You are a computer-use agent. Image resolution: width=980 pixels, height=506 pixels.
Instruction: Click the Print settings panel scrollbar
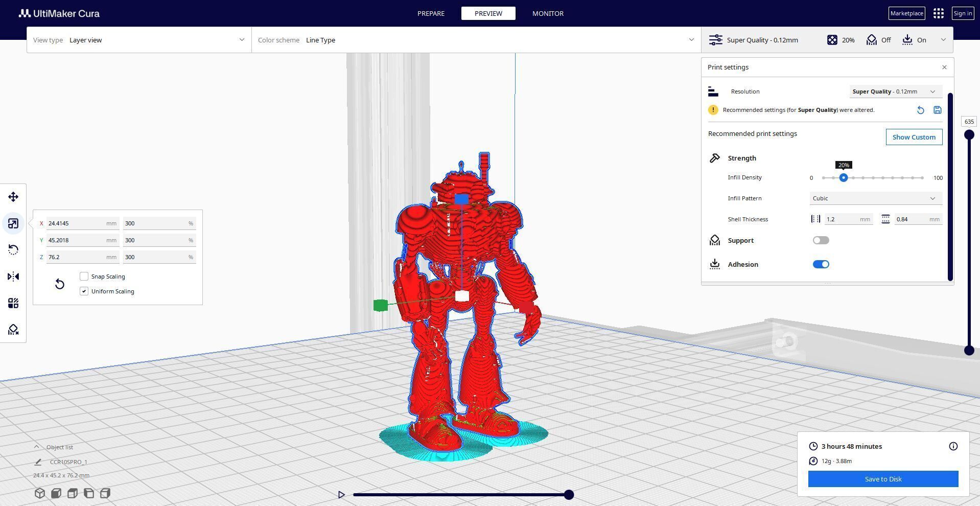coord(950,187)
